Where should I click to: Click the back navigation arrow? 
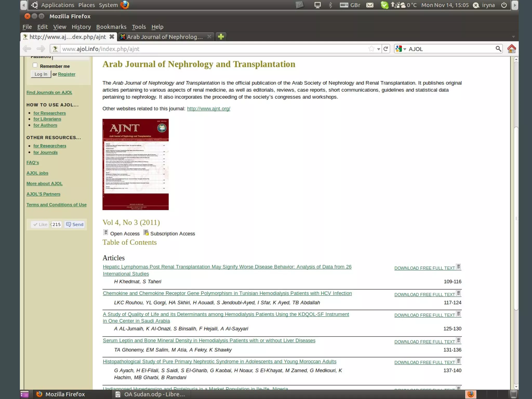tap(27, 49)
